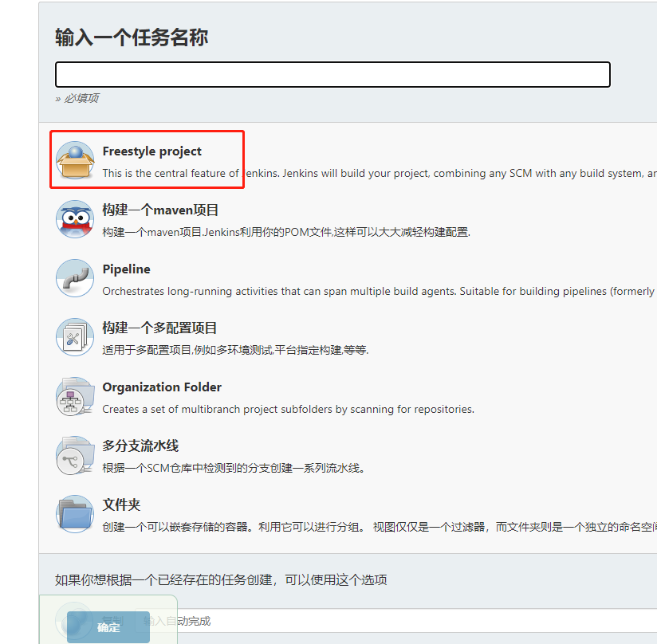This screenshot has width=657, height=644.
Task: Click the multibranch pipeline icon (多分支流水线)
Action: pos(75,455)
